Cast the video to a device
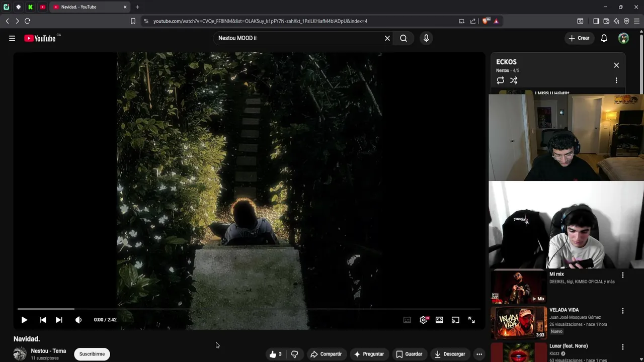This screenshot has height=362, width=644. click(x=455, y=320)
